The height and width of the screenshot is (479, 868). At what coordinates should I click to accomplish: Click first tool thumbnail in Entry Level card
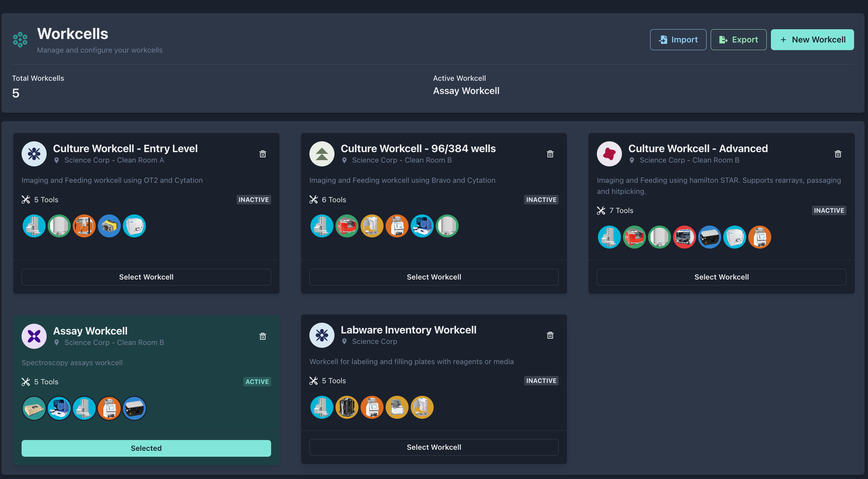(x=34, y=226)
